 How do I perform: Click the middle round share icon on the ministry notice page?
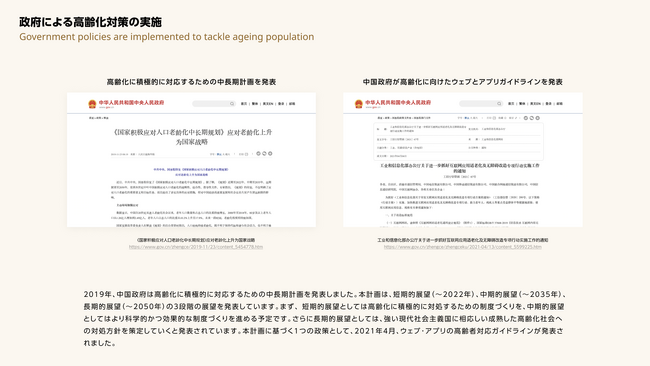pyautogui.click(x=531, y=118)
